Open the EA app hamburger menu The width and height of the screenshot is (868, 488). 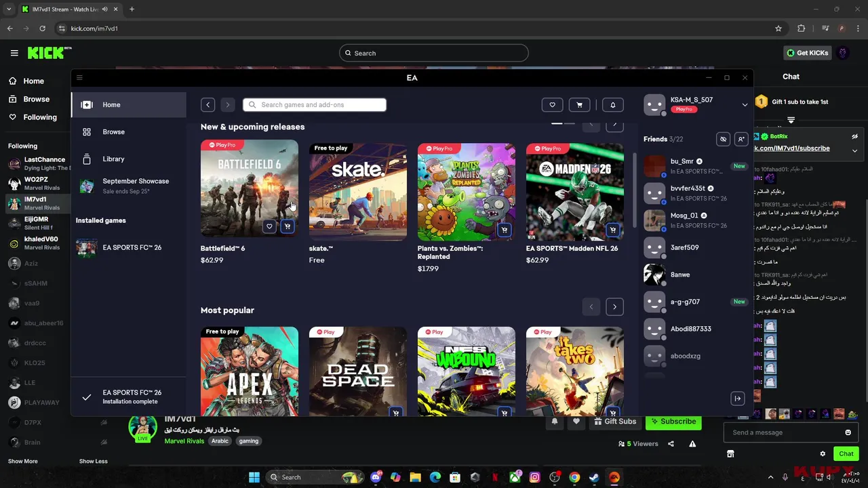[x=79, y=78]
